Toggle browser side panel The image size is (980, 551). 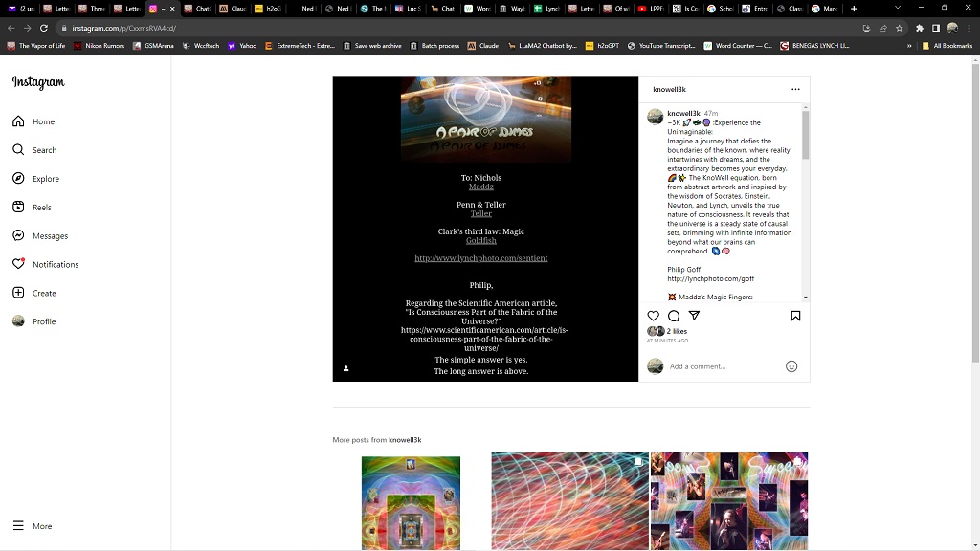[936, 28]
